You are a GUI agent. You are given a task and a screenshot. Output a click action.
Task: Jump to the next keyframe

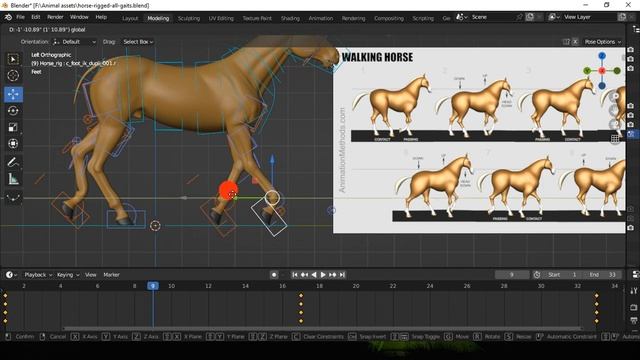click(333, 275)
